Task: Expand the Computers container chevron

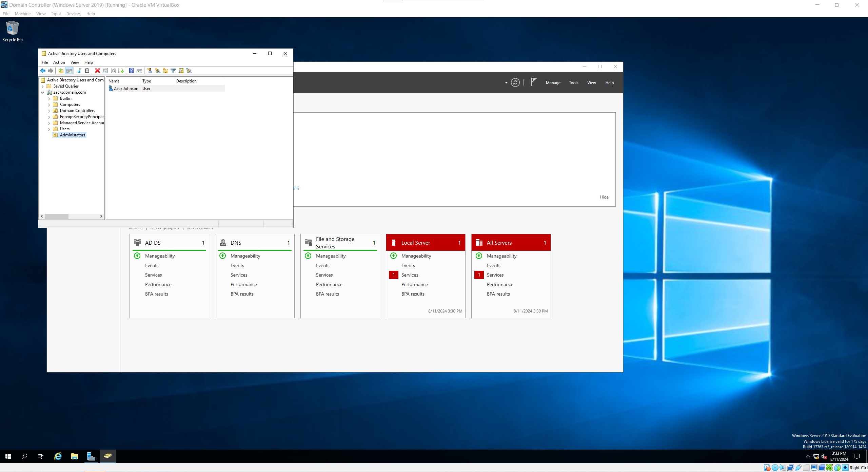Action: coord(49,105)
